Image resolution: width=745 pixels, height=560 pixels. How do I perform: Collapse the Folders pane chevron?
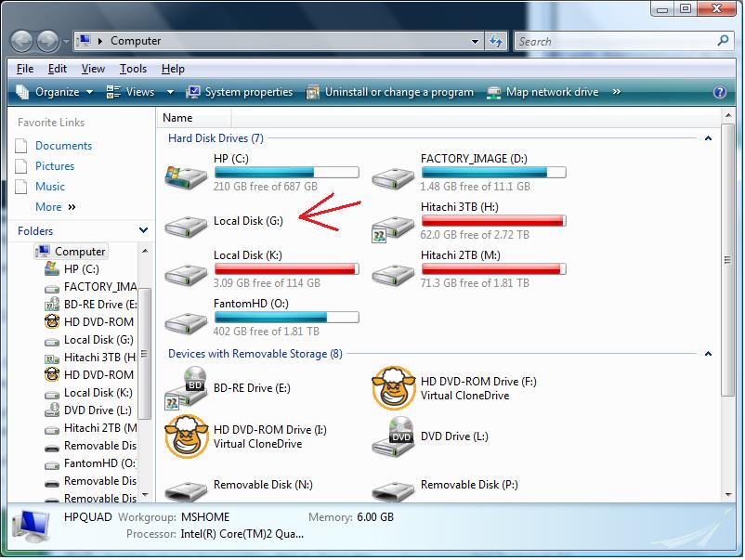tap(143, 231)
